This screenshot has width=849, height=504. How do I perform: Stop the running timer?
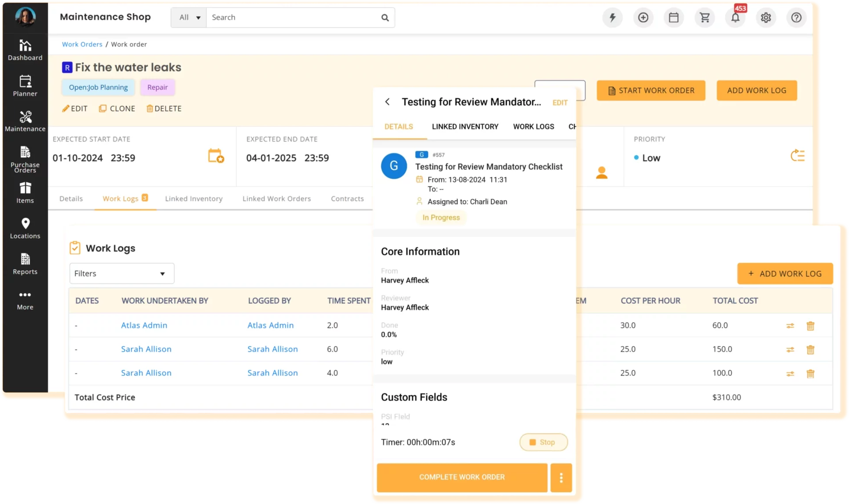(x=543, y=442)
